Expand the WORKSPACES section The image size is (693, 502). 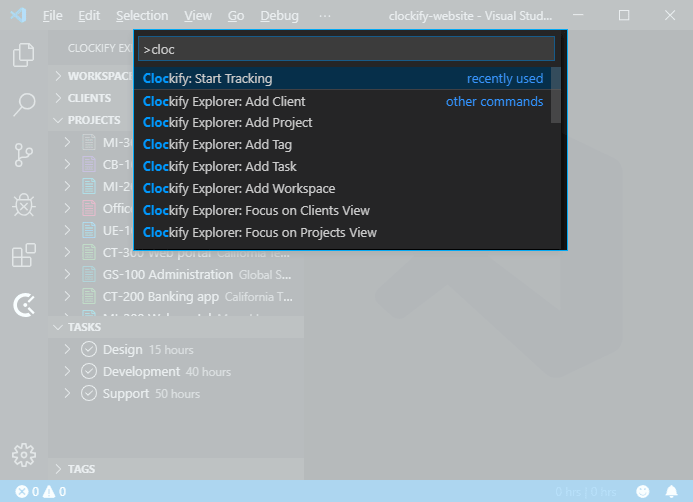pyautogui.click(x=58, y=76)
